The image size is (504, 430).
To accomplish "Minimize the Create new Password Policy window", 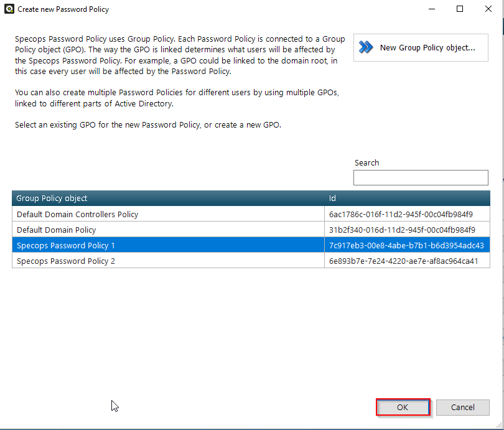I will coord(432,9).
